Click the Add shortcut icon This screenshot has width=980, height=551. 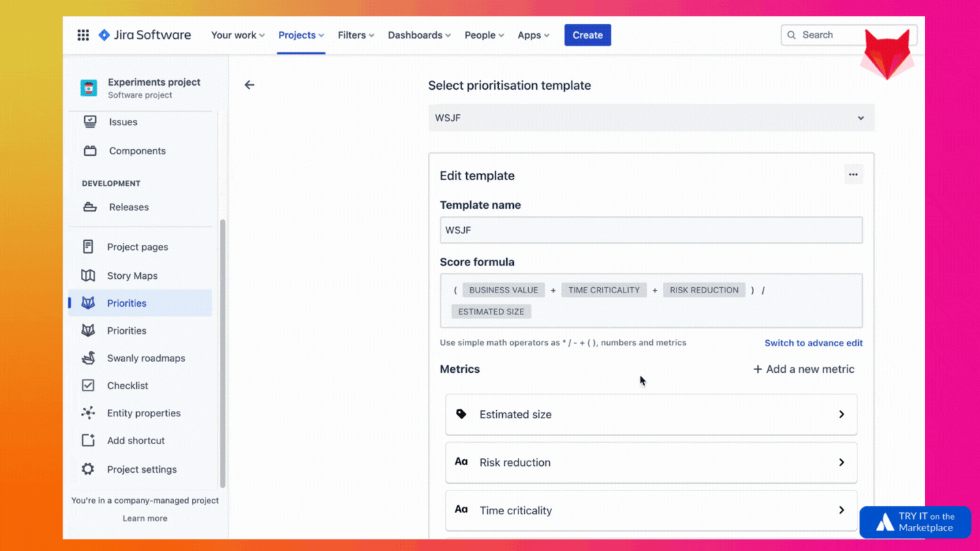tap(88, 440)
